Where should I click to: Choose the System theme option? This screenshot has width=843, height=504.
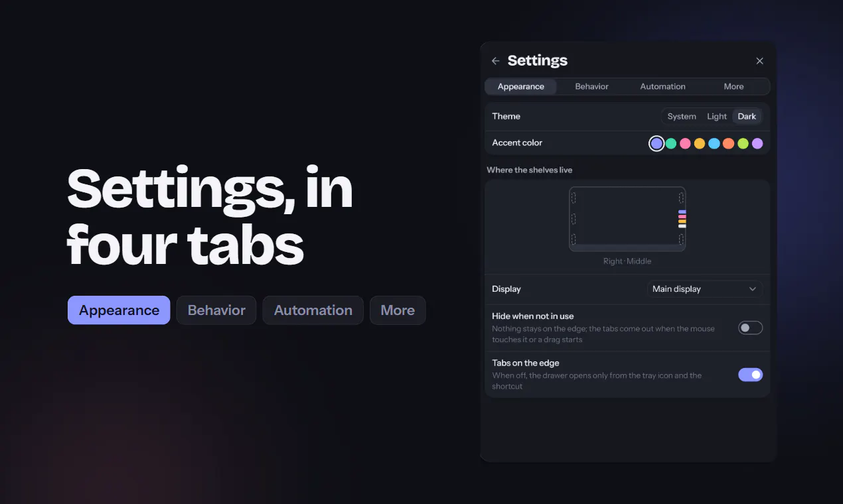click(682, 117)
